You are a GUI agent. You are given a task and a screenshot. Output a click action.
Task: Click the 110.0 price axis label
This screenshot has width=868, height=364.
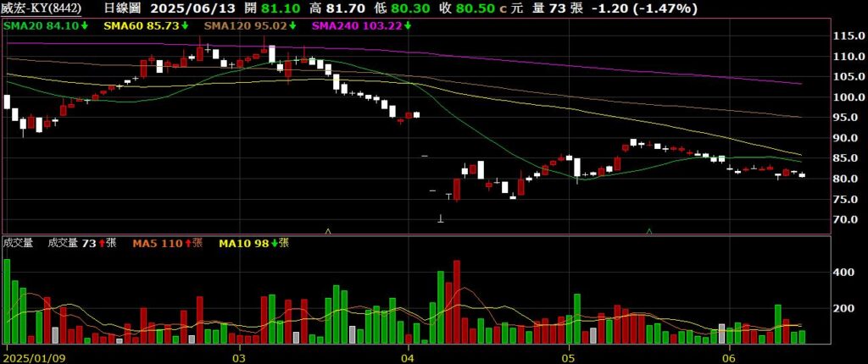(x=849, y=57)
